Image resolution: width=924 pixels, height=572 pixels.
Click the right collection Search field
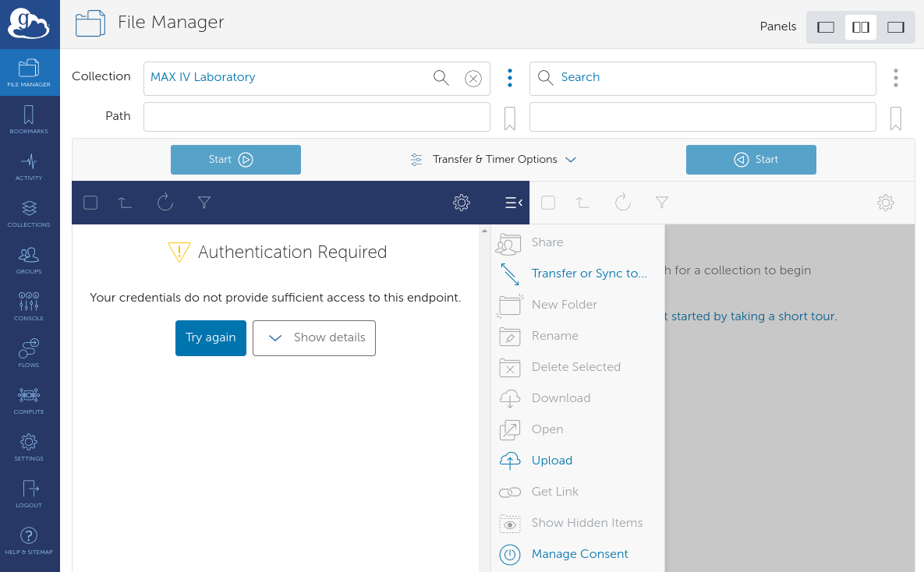tap(702, 78)
